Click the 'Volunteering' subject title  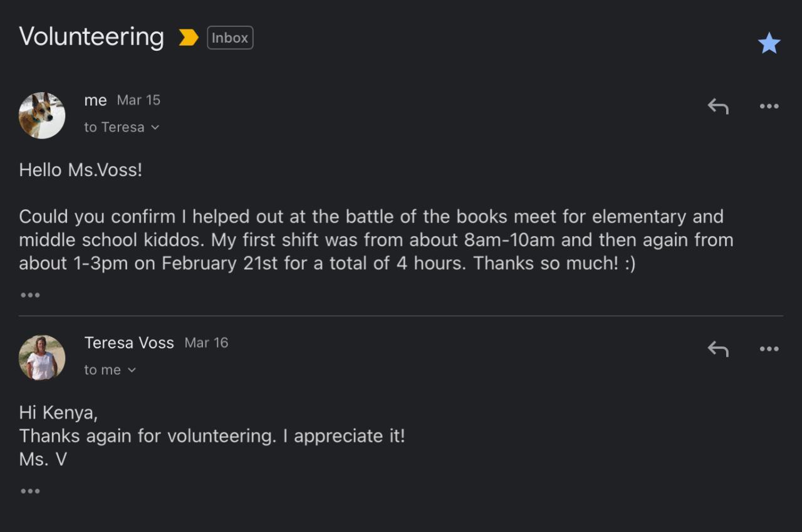tap(91, 37)
